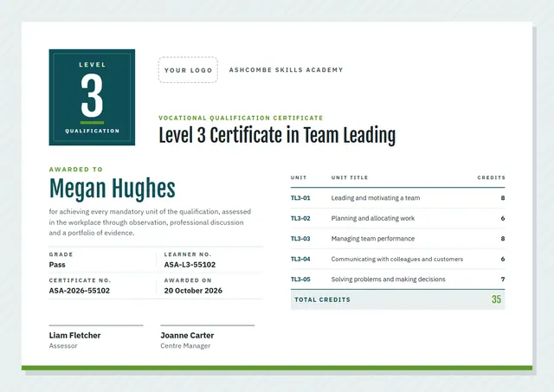Image resolution: width=554 pixels, height=392 pixels.
Task: Click the TOTAL CREDITS label
Action: (322, 299)
